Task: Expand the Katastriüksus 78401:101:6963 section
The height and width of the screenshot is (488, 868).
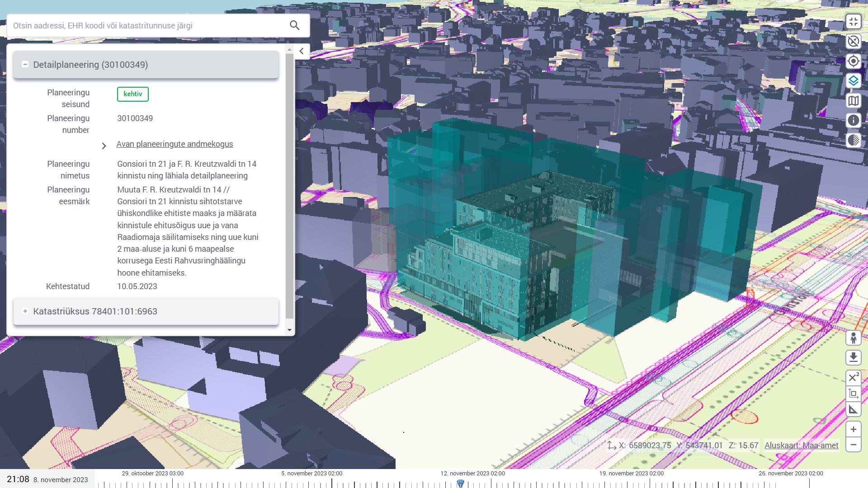Action: [x=25, y=311]
